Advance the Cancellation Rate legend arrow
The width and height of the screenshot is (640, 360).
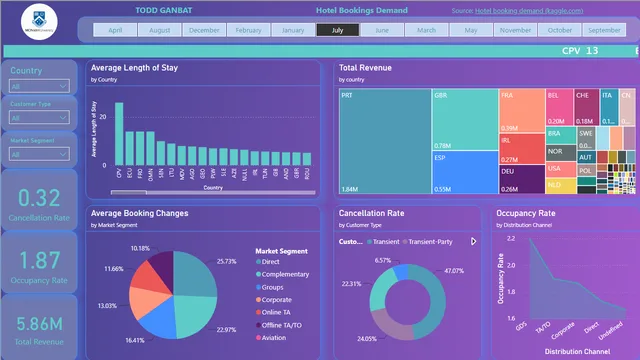point(473,242)
